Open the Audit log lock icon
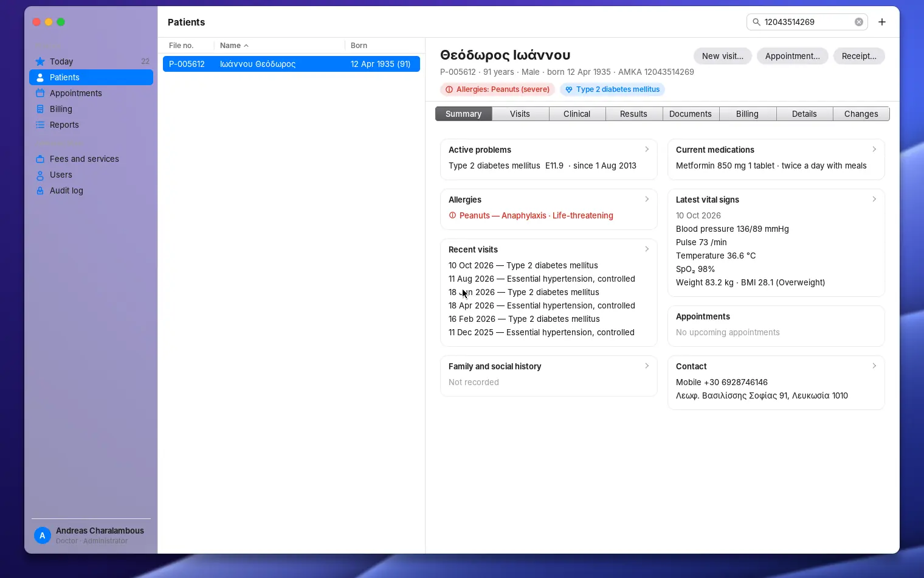 40,190
